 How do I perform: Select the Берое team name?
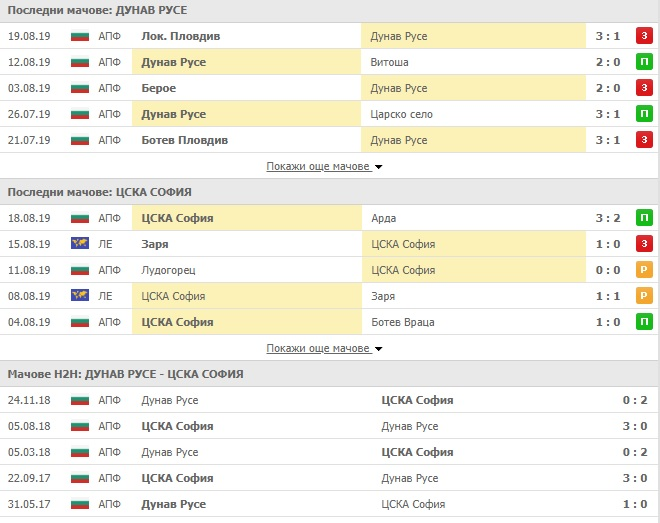(x=159, y=88)
